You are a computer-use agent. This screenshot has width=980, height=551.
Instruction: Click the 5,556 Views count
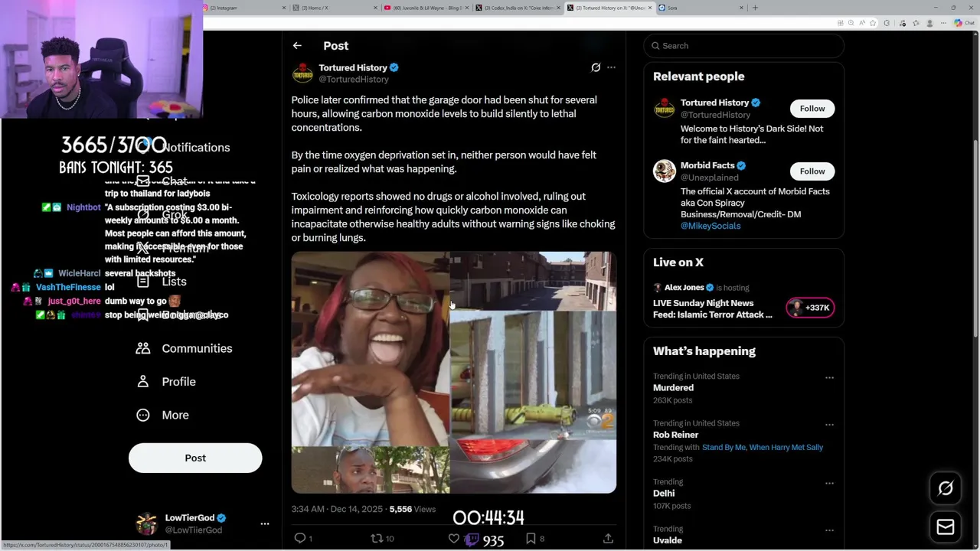(413, 509)
